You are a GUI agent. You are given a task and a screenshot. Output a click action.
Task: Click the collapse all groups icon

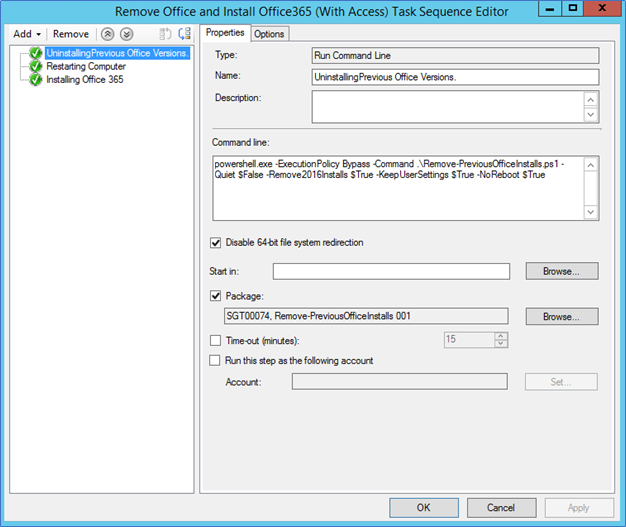(165, 34)
